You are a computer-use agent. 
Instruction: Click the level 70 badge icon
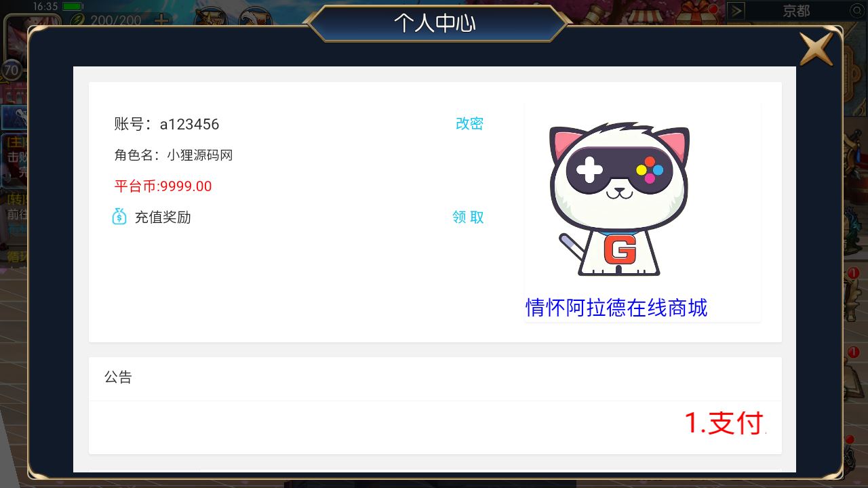tap(12, 69)
